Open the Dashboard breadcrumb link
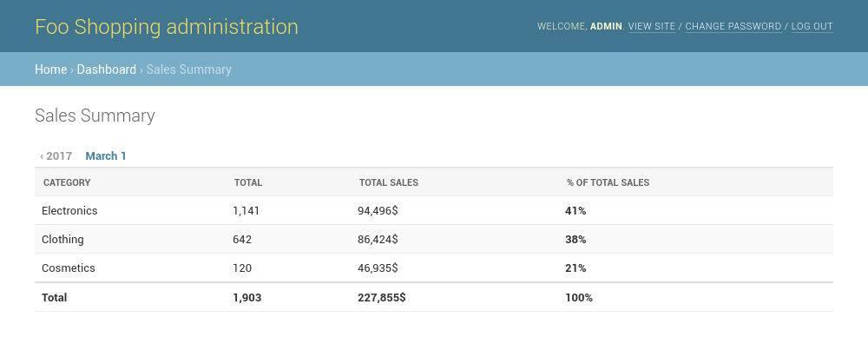Image resolution: width=868 pixels, height=357 pixels. tap(106, 69)
